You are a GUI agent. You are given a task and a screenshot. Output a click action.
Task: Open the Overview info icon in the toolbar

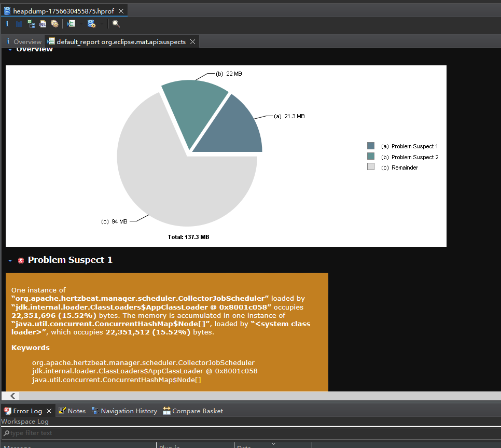(x=7, y=24)
